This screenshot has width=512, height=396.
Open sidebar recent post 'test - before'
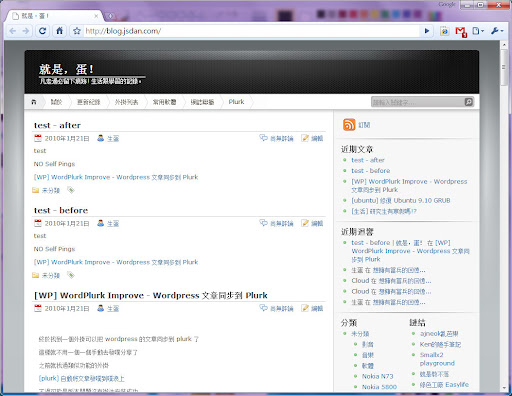[x=371, y=171]
